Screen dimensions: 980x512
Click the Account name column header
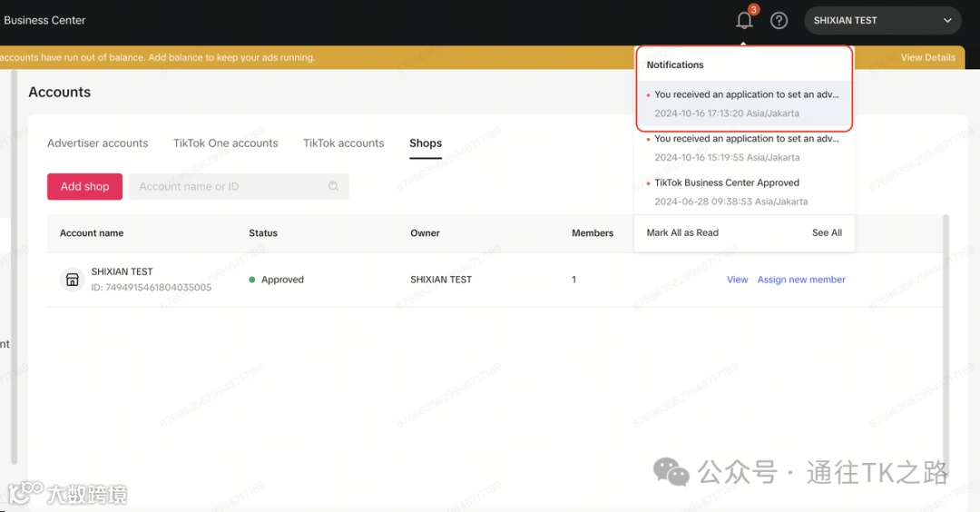(92, 233)
